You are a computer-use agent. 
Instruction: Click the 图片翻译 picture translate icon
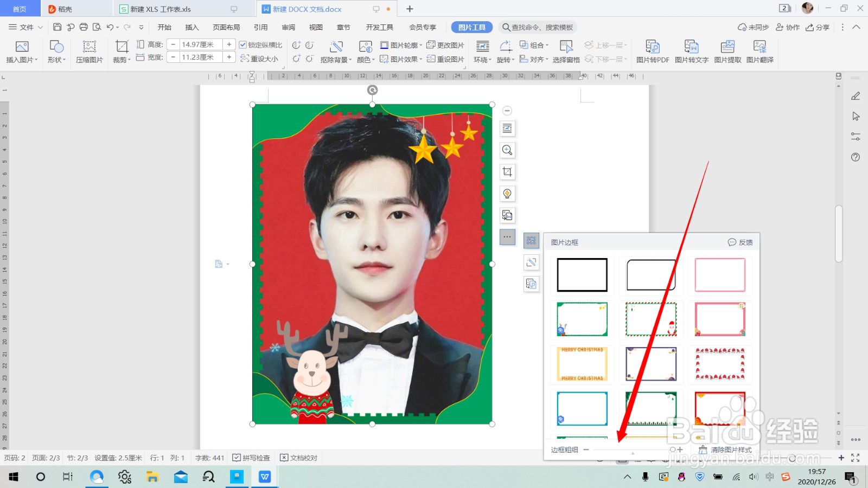759,52
